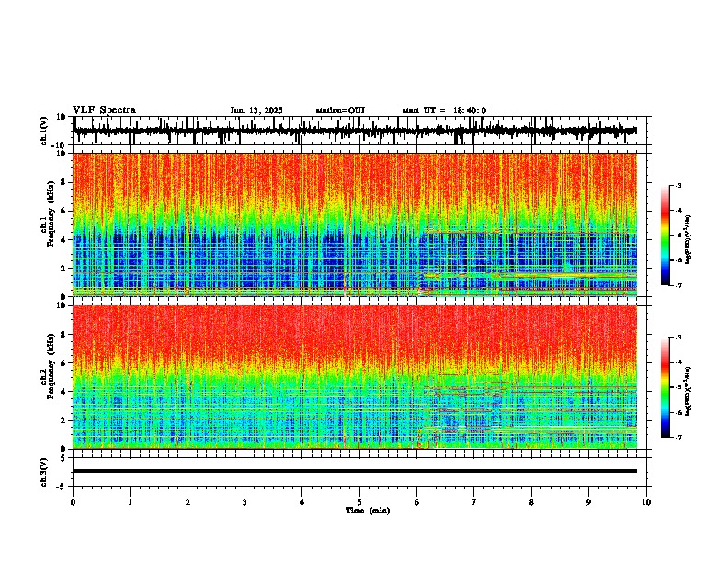
Task: Click the "5" tick on the Time axis
Action: 359,502
